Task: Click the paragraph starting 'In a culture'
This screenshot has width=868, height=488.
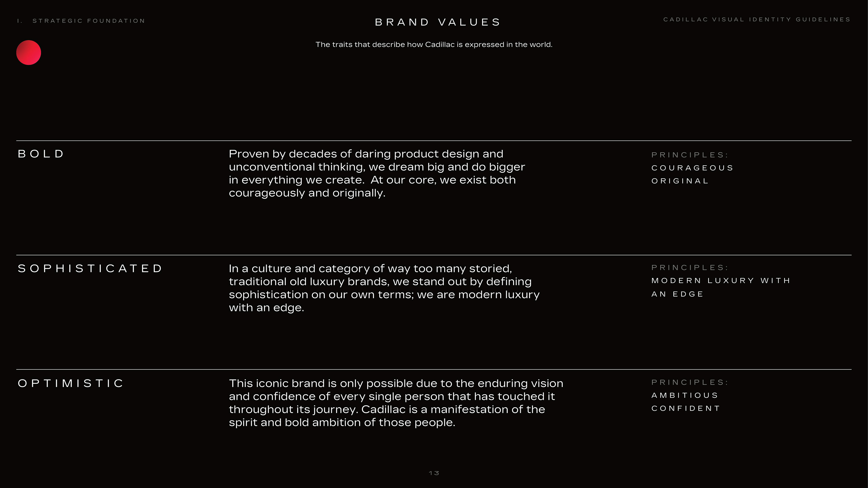Action: point(384,288)
